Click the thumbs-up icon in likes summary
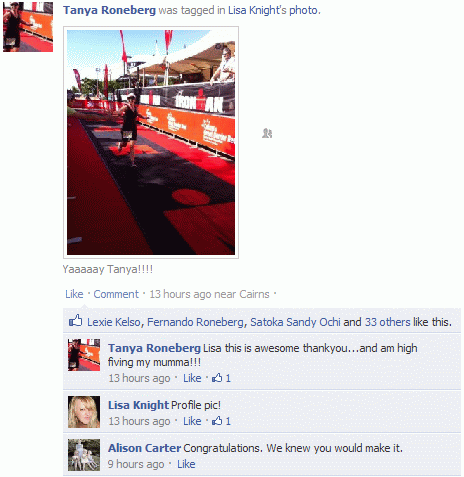Screen dimensions: 464x477 76,321
